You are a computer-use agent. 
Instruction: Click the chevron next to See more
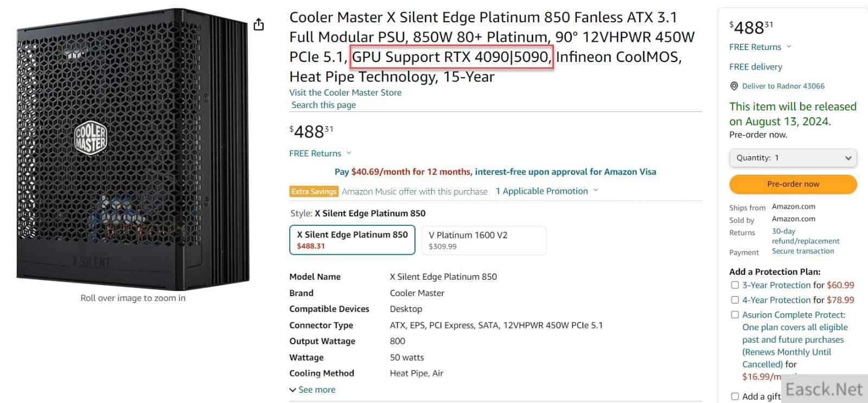293,390
